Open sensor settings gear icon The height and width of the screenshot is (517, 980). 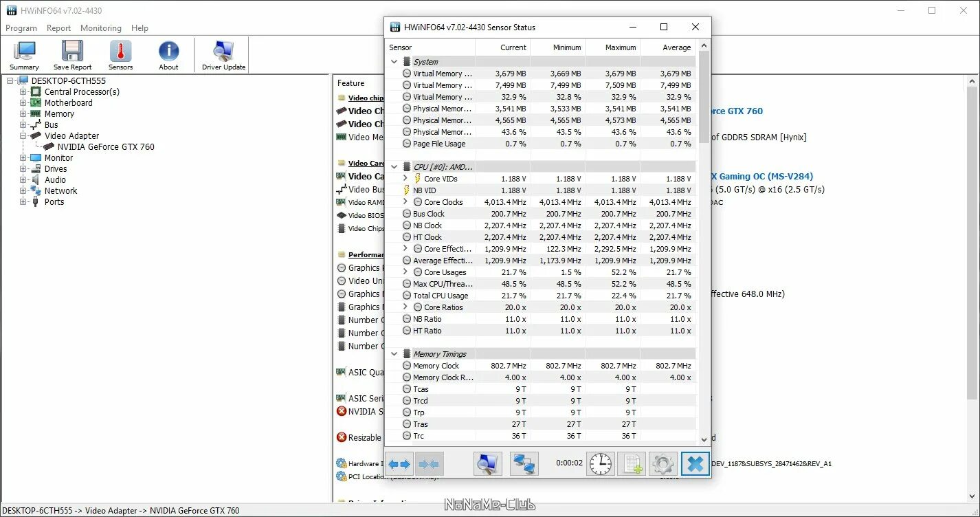(663, 464)
